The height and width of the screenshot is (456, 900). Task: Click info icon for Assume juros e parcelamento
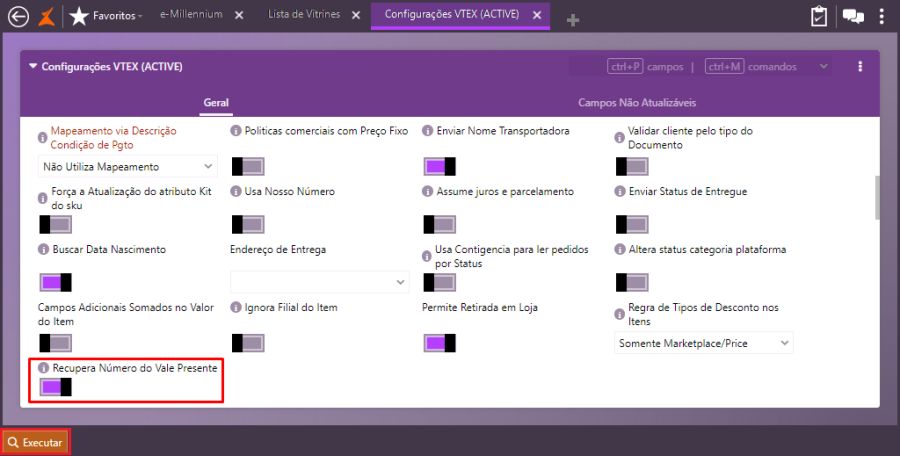point(427,191)
